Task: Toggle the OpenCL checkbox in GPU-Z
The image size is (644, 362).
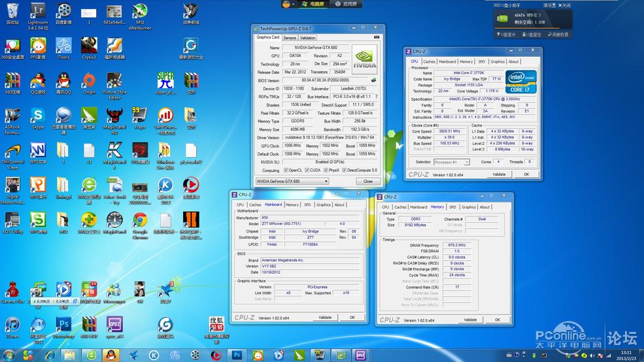Action: [286, 170]
